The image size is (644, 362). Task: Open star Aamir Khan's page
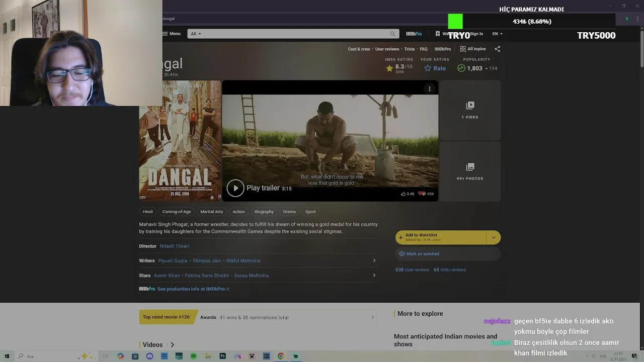(x=167, y=275)
